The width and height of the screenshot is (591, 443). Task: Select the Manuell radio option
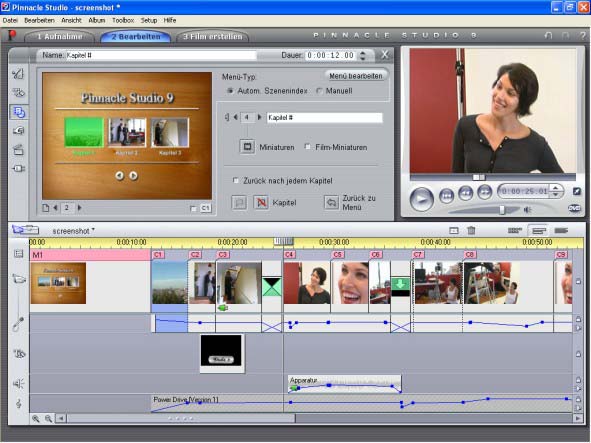click(x=319, y=91)
